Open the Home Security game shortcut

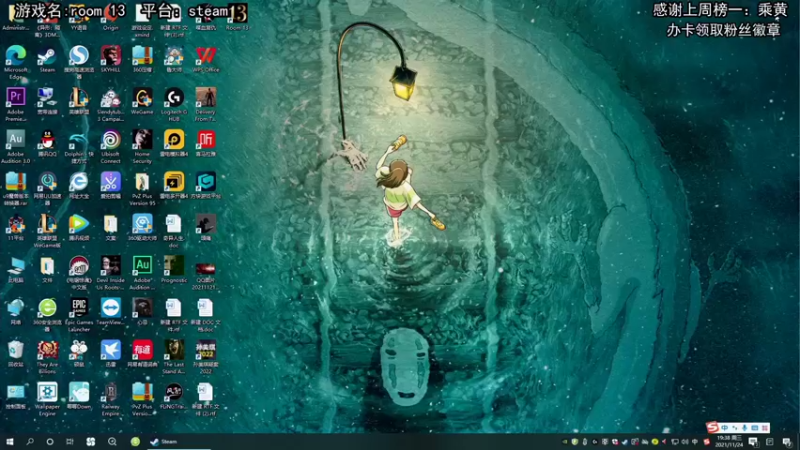tap(142, 142)
